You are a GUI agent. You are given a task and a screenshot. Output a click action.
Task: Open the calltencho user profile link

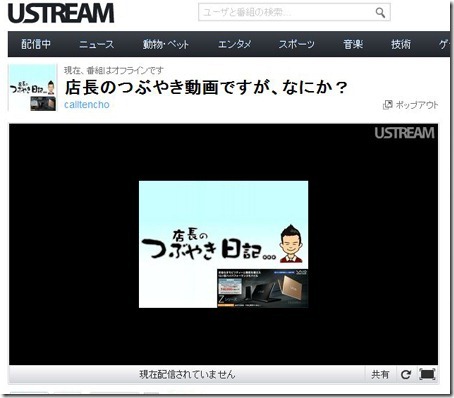click(87, 105)
